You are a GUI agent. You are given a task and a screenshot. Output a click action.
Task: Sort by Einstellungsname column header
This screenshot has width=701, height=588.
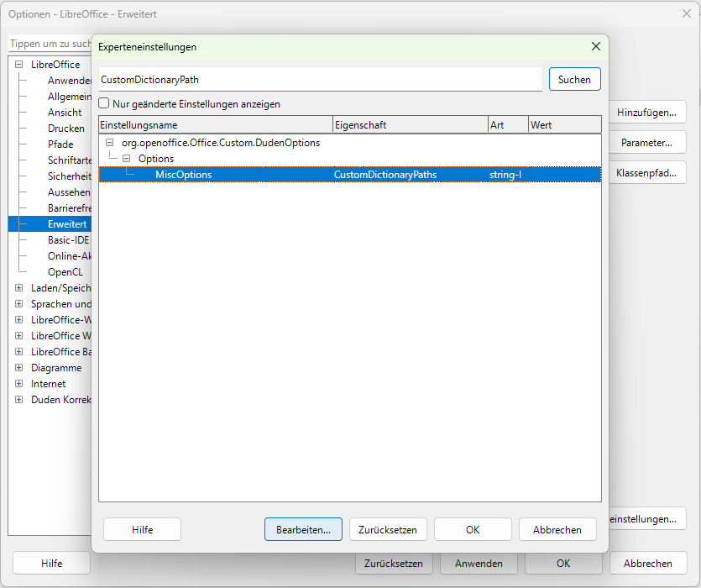(x=215, y=125)
